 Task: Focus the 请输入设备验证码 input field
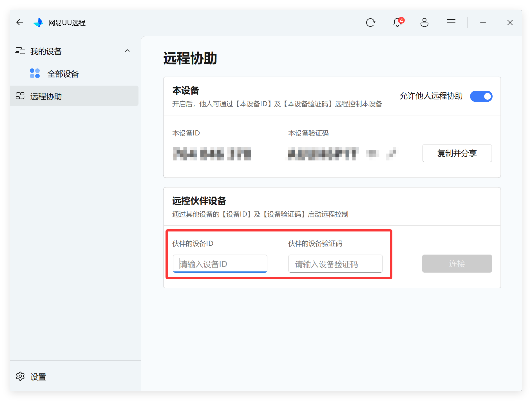[336, 264]
